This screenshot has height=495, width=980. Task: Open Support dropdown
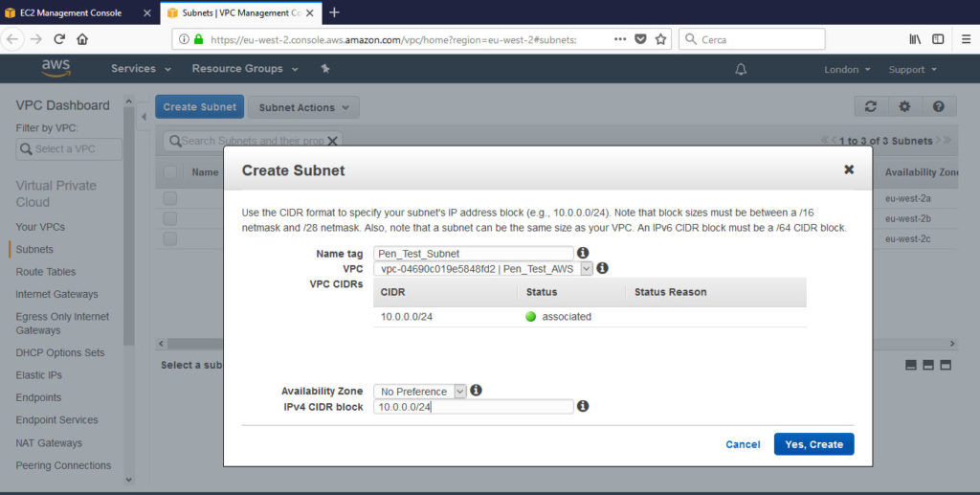(x=912, y=69)
